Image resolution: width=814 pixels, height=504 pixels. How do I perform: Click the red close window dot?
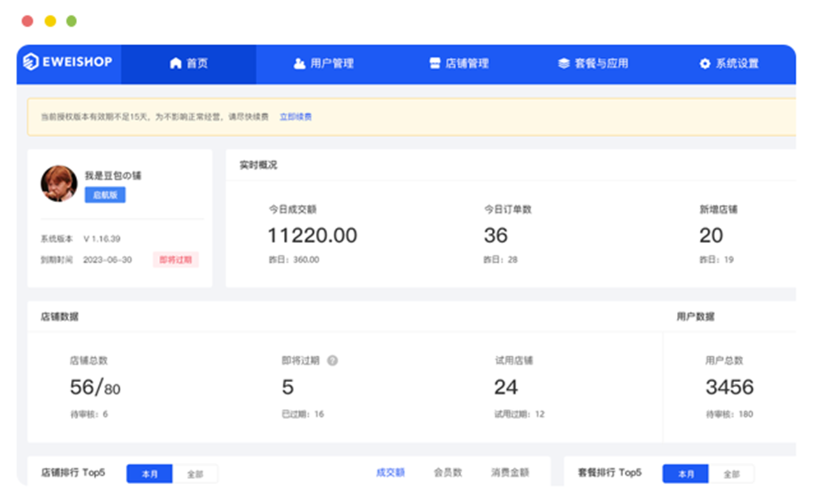coord(27,21)
